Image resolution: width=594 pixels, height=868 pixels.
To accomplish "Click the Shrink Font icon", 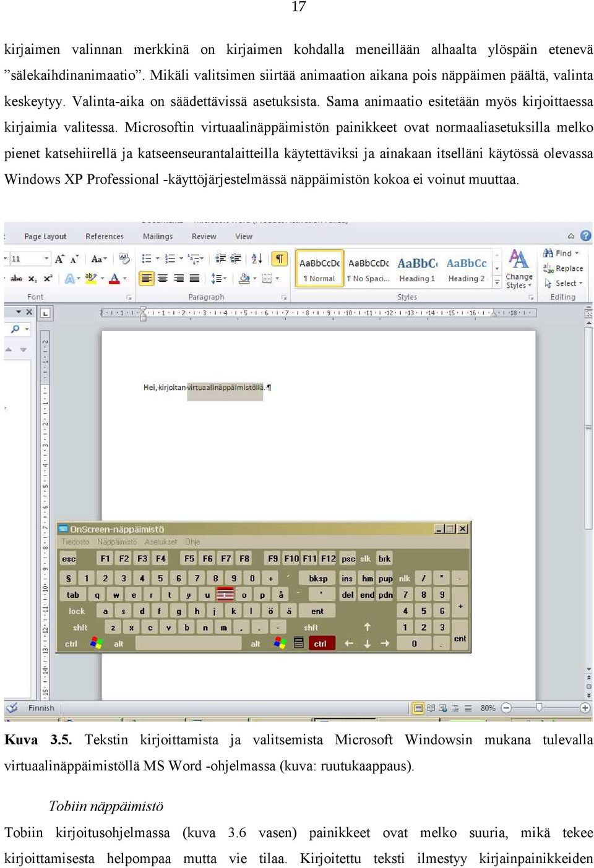I will [74, 258].
